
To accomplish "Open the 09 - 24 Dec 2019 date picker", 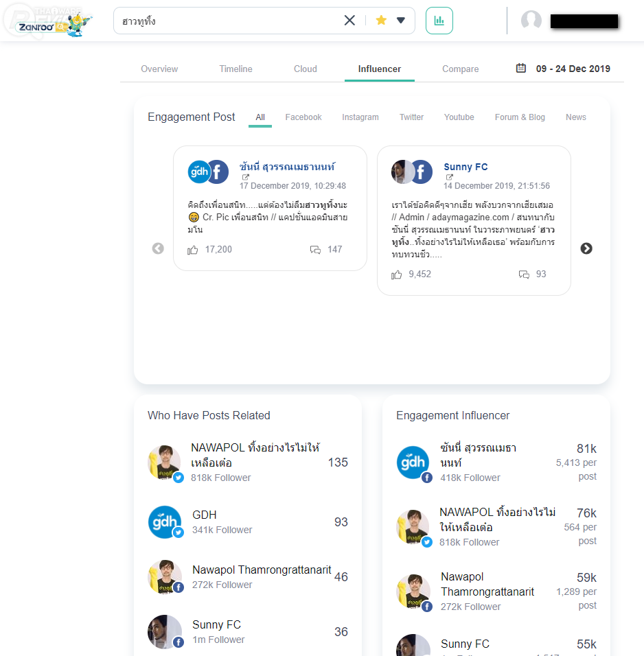I will click(x=573, y=69).
